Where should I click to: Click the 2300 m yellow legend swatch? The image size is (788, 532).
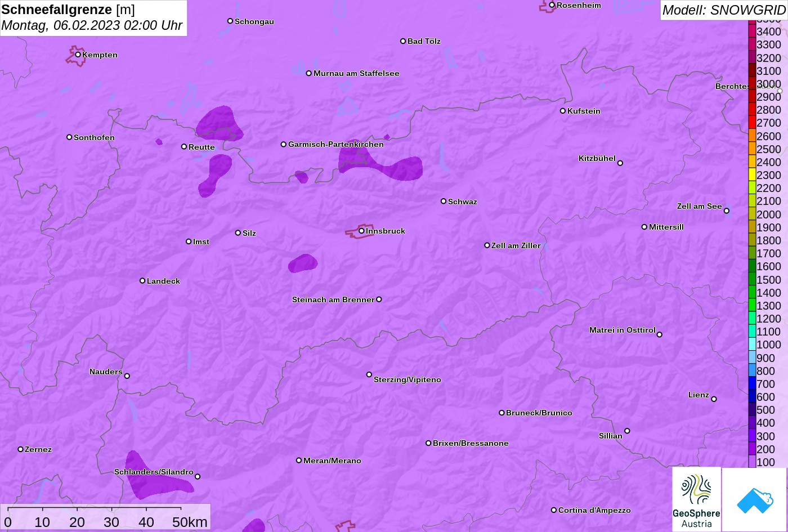[752, 175]
